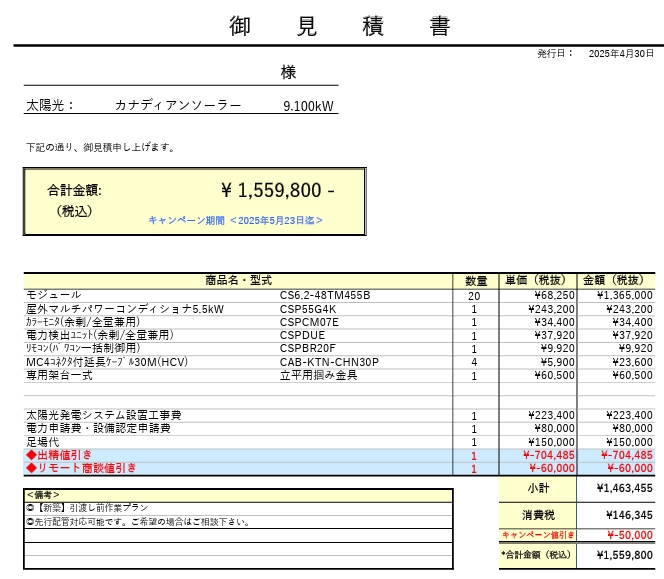Click unit price ¥5,900
The image size is (664, 579).
click(x=557, y=363)
